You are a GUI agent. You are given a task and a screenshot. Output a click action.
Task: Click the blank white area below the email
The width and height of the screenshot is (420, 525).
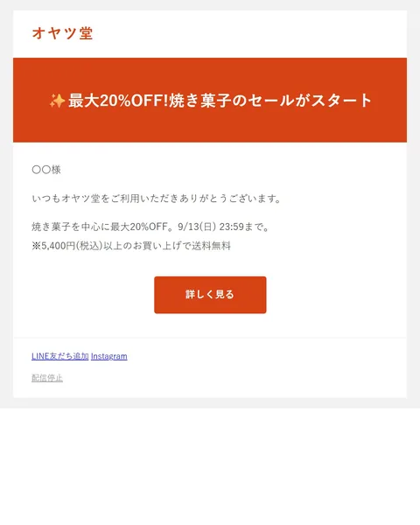point(210,465)
